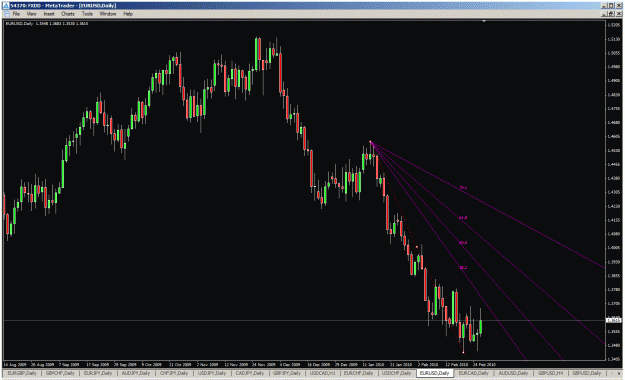Click the Fibonacci fan 61.8 level label

click(463, 218)
